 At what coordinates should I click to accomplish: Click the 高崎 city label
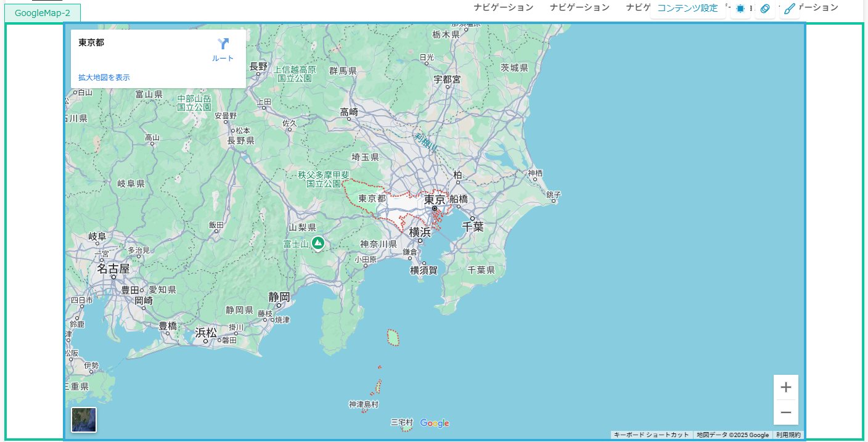tap(349, 112)
